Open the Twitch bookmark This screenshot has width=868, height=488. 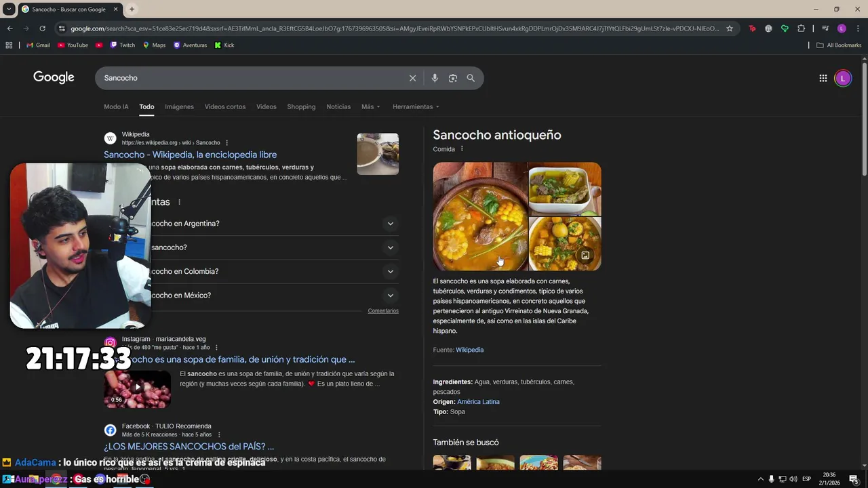[123, 45]
